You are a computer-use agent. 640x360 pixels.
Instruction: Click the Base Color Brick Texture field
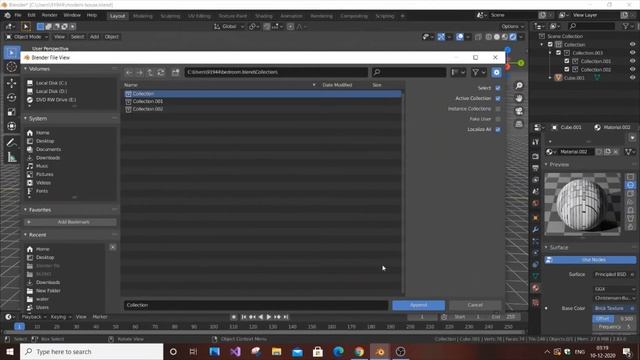614,308
